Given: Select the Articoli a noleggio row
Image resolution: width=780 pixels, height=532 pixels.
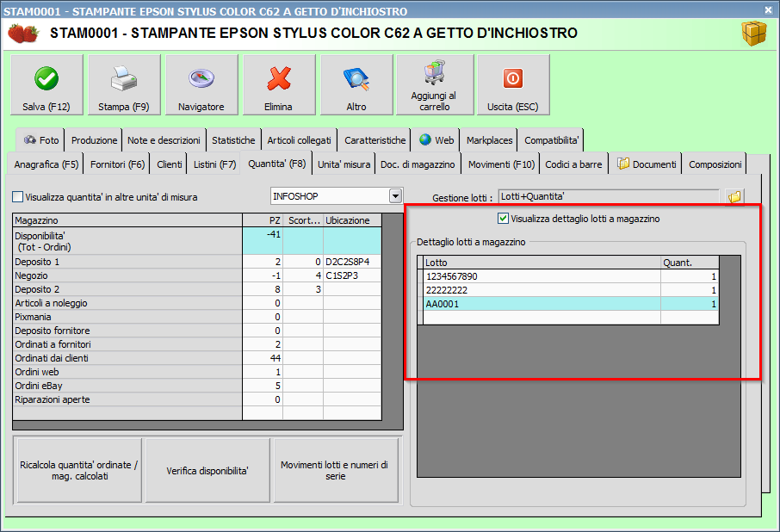Looking at the screenshot, I should pyautogui.click(x=197, y=303).
